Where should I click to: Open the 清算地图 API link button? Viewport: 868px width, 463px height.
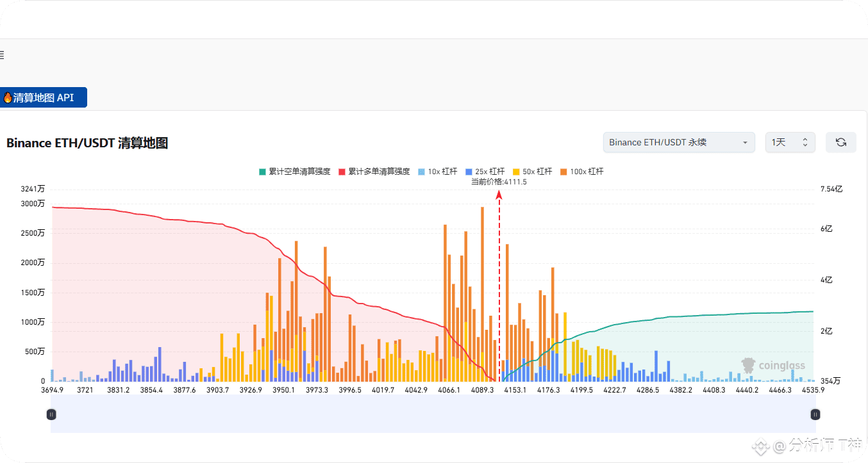pos(43,97)
